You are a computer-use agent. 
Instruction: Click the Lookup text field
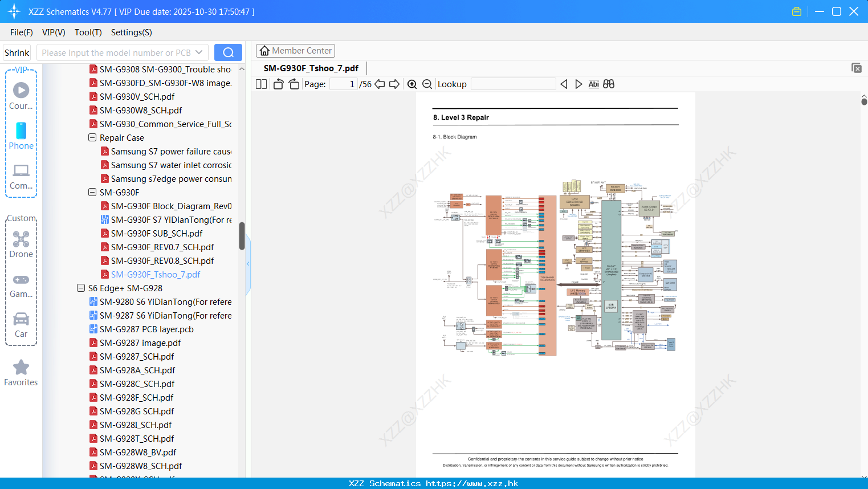pos(513,84)
